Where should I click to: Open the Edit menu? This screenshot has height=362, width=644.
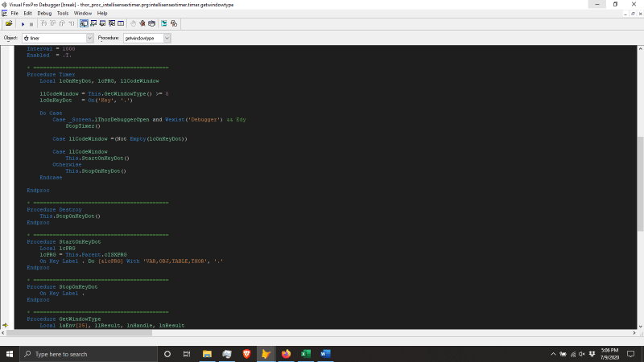pyautogui.click(x=27, y=13)
